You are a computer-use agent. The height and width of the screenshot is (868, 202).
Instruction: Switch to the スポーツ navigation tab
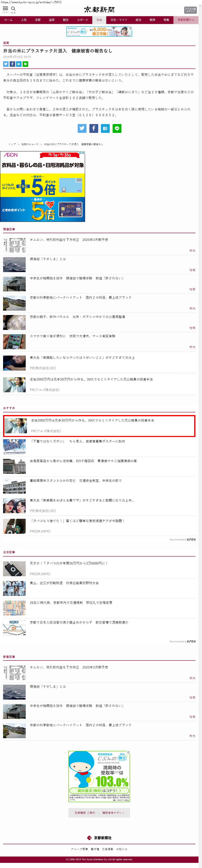pyautogui.click(x=82, y=20)
